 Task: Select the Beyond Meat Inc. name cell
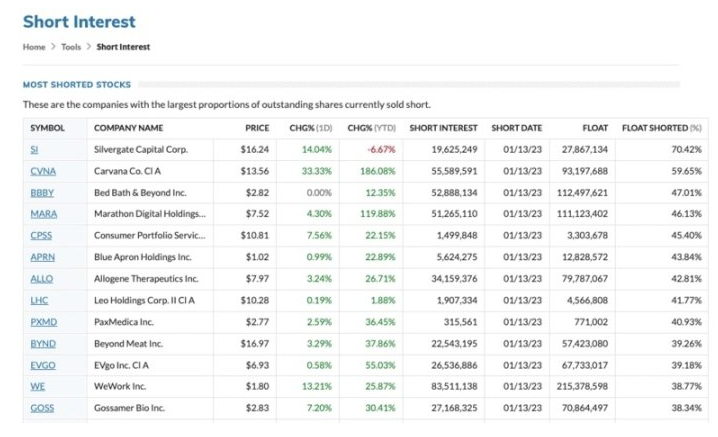click(x=128, y=344)
